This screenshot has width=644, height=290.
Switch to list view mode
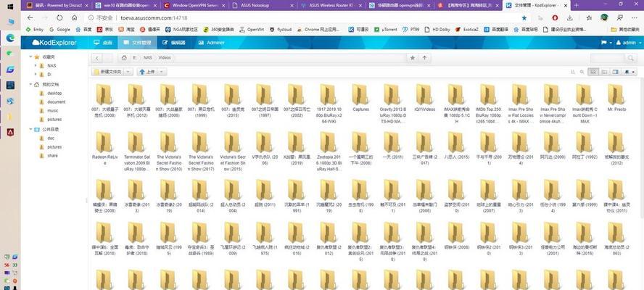point(604,72)
